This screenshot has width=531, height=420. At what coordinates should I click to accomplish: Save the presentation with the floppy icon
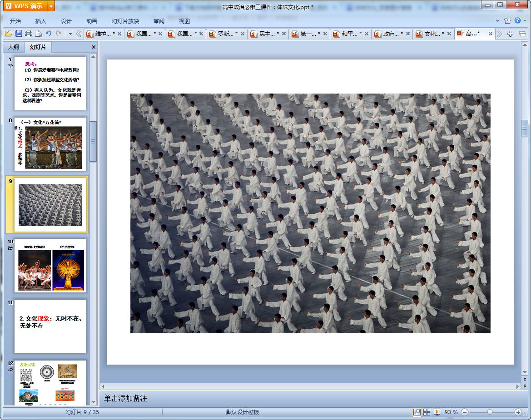click(19, 34)
